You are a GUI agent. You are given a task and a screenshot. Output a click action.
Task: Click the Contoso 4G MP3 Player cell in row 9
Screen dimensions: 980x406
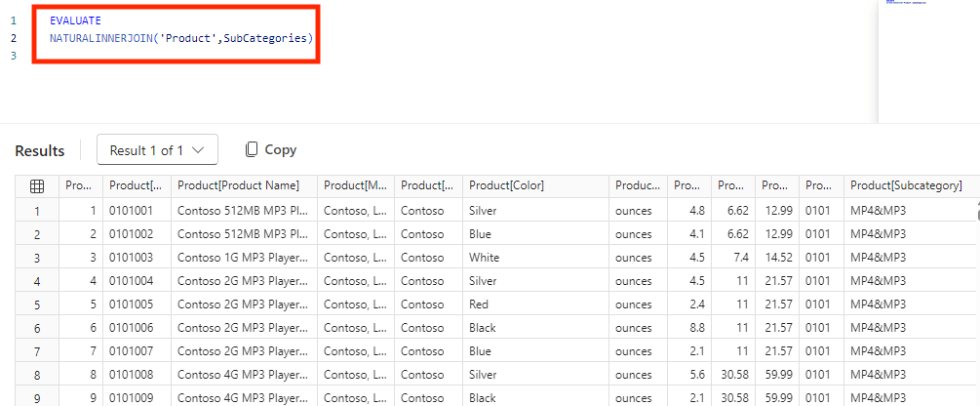point(245,398)
